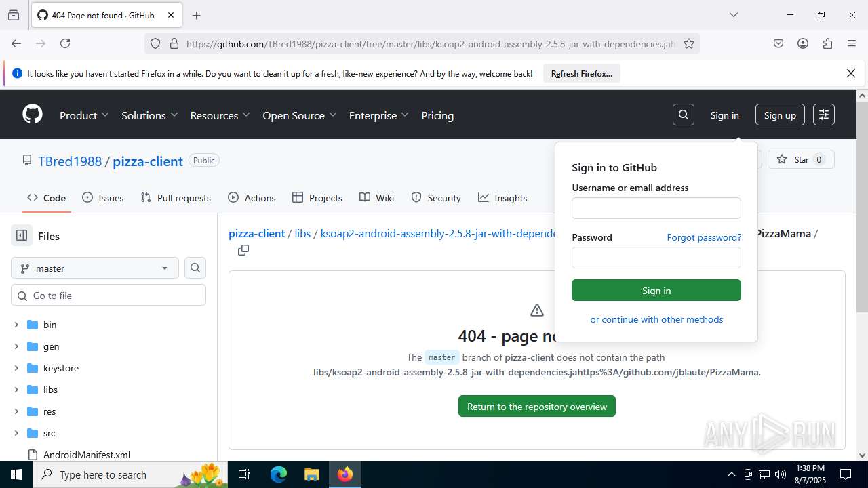Focus the Username or email address field

tap(656, 208)
